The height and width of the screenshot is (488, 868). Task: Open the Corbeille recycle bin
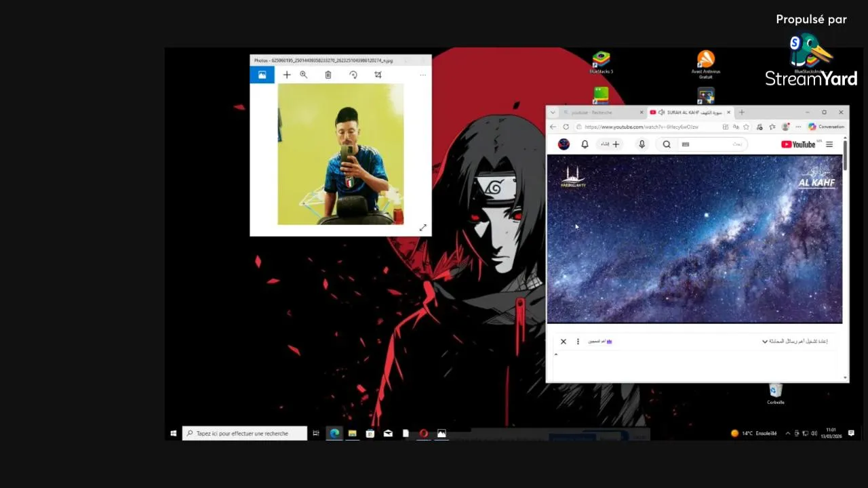click(776, 394)
